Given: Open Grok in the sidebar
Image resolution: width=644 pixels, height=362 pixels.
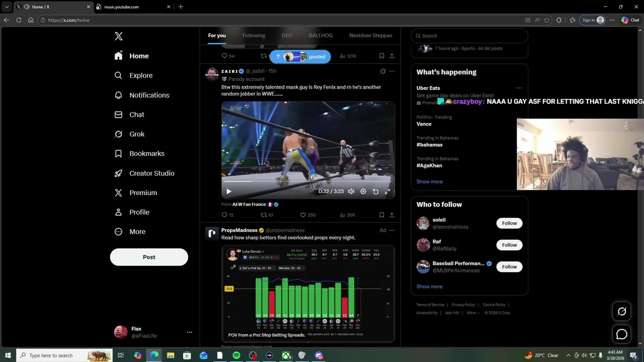Looking at the screenshot, I should (129, 134).
